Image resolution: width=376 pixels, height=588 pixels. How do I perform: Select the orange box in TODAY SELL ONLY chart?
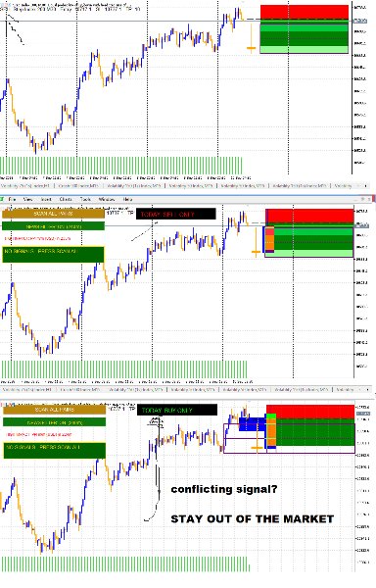point(270,243)
